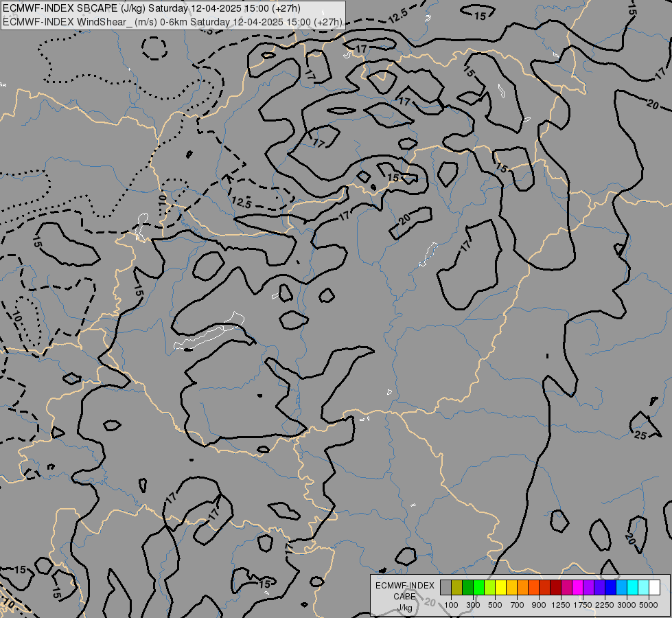Click the 500 value in legend

point(495,605)
